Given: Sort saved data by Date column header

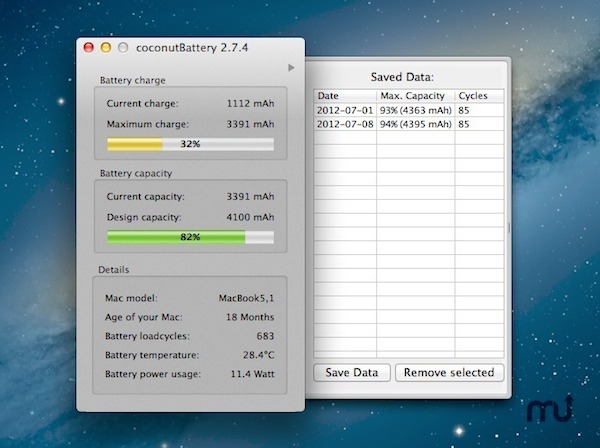Looking at the screenshot, I should [345, 95].
